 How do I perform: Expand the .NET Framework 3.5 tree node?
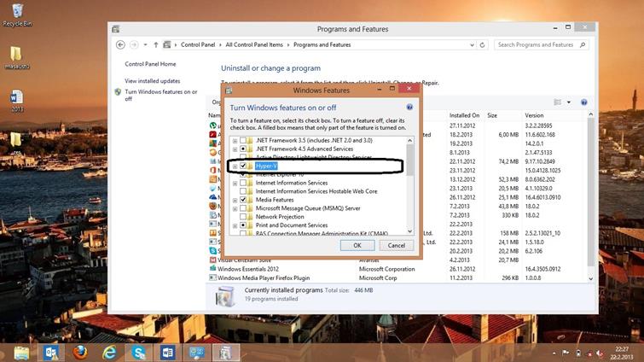(235, 141)
